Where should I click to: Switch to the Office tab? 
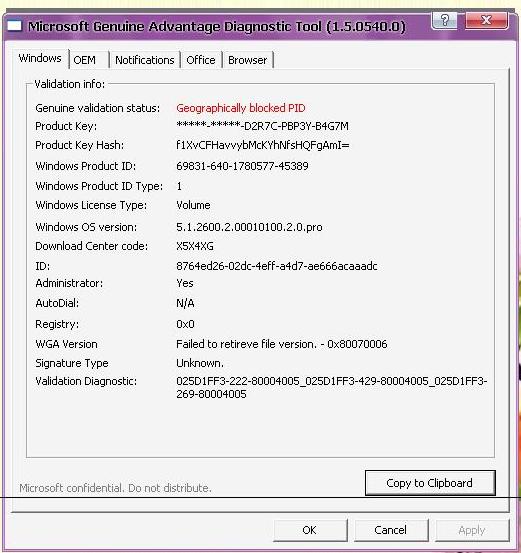pyautogui.click(x=201, y=60)
